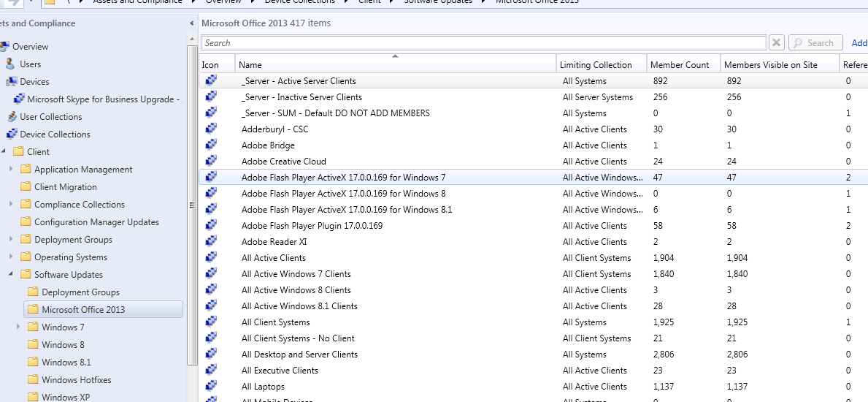Expand the Windows 7 folder
The width and height of the screenshot is (868, 402).
(x=18, y=327)
